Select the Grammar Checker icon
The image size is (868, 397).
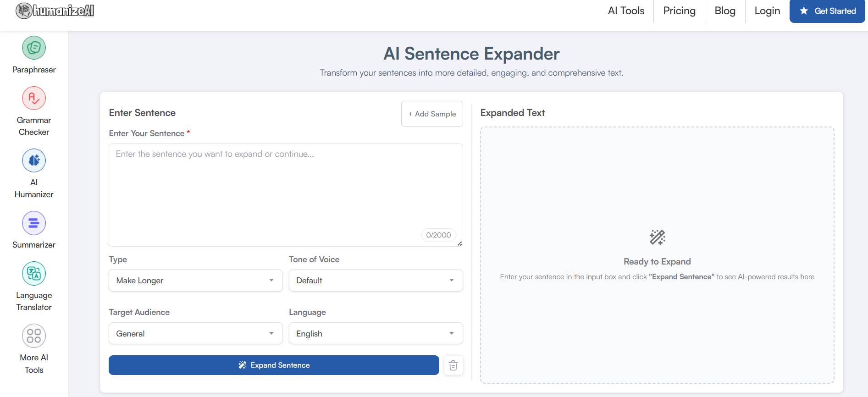coord(34,98)
